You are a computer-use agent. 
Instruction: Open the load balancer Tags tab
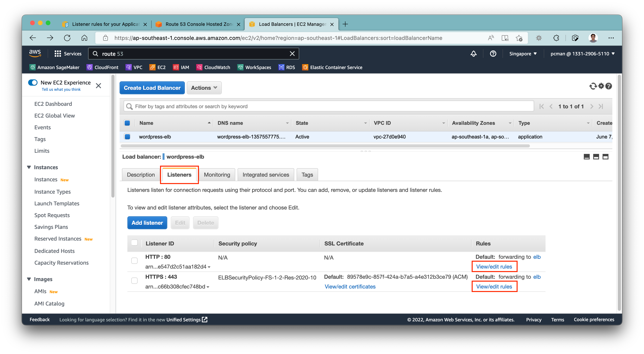[307, 175]
